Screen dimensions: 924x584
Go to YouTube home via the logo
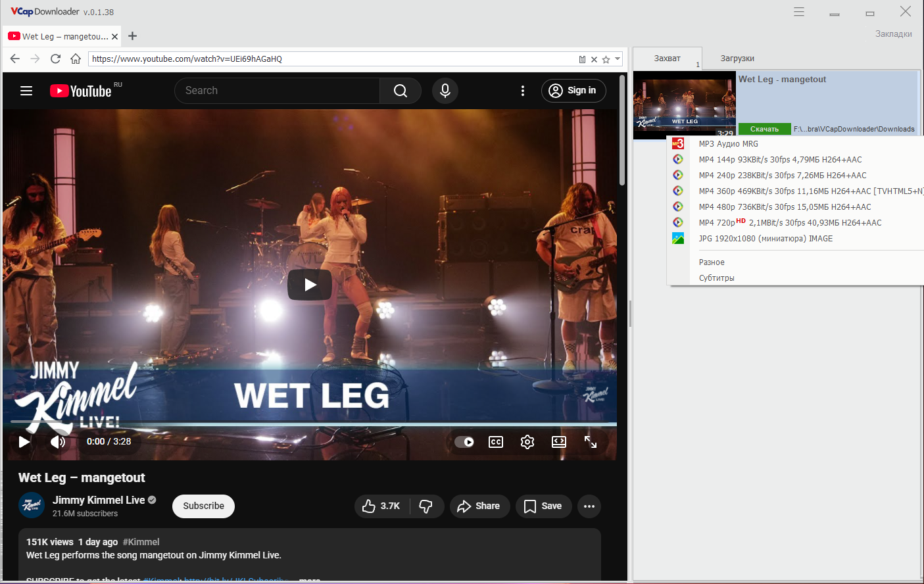[81, 91]
